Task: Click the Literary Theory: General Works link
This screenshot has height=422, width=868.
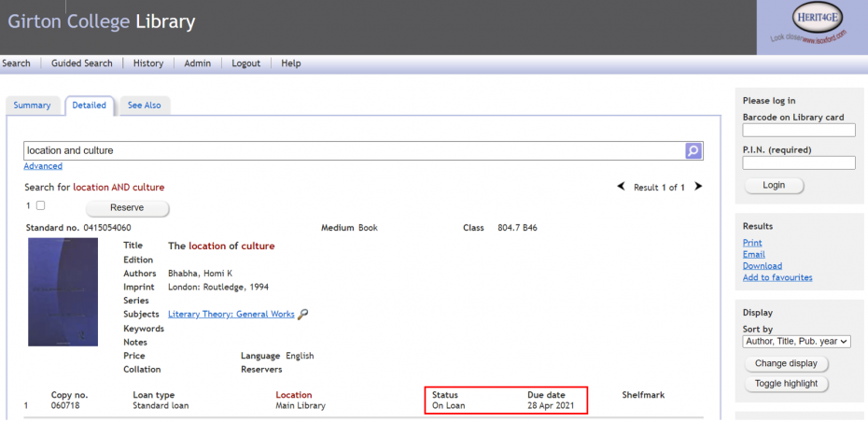Action: (x=231, y=315)
